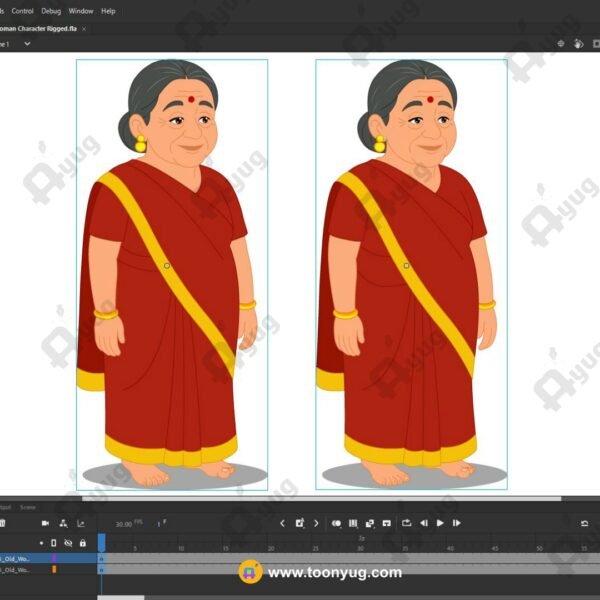Open the layer depth panel icon
600x600 pixels.
point(81,523)
